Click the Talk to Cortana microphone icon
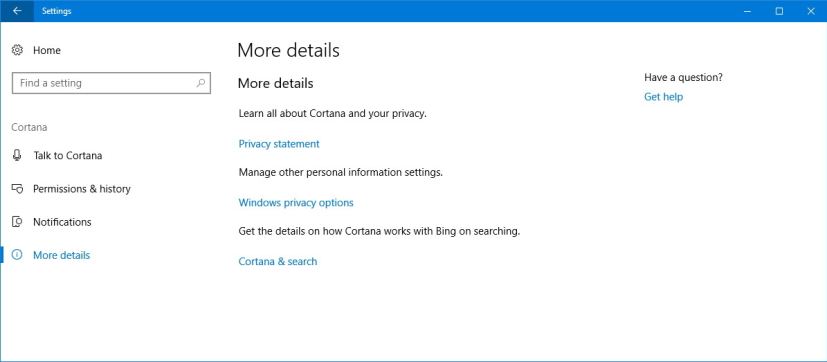827x362 pixels. point(17,155)
